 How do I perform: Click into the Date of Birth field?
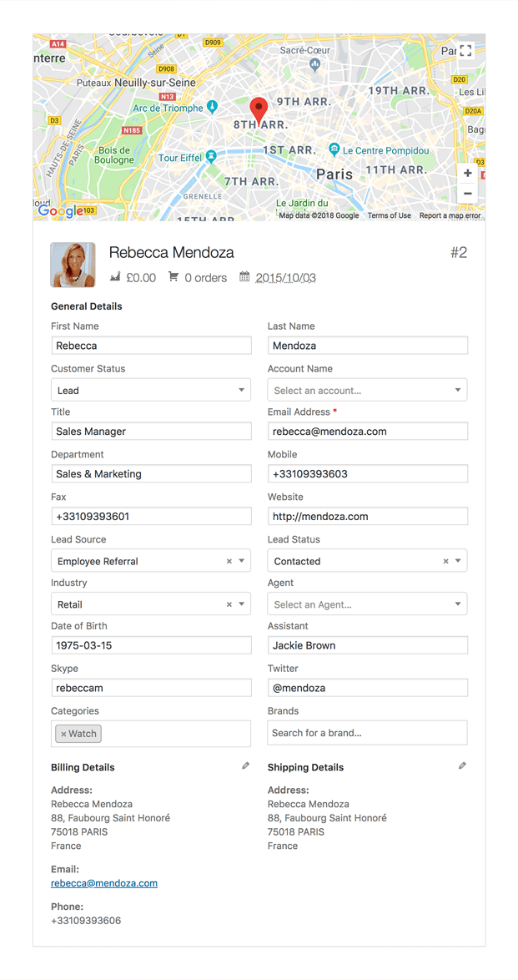pyautogui.click(x=151, y=645)
